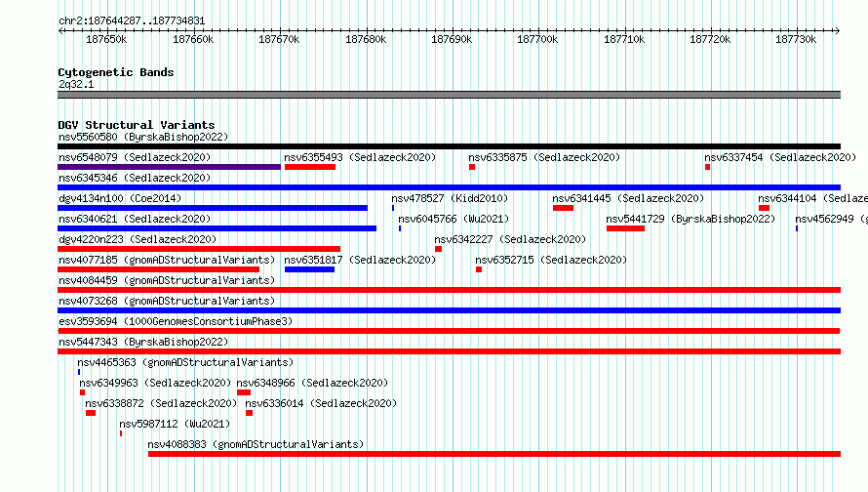Select nsv6335875 (Sedlazeck2020) label

click(x=544, y=157)
